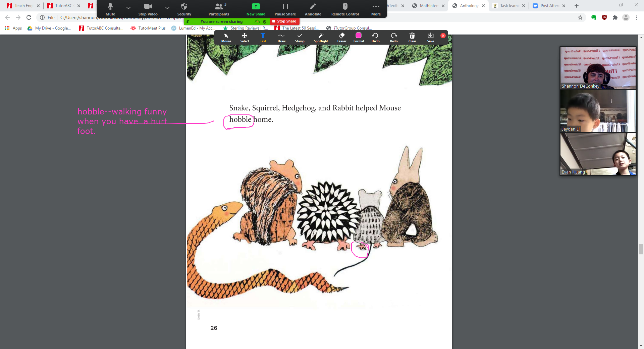
Task: Click the word hobble in the story
Action: pyautogui.click(x=240, y=119)
